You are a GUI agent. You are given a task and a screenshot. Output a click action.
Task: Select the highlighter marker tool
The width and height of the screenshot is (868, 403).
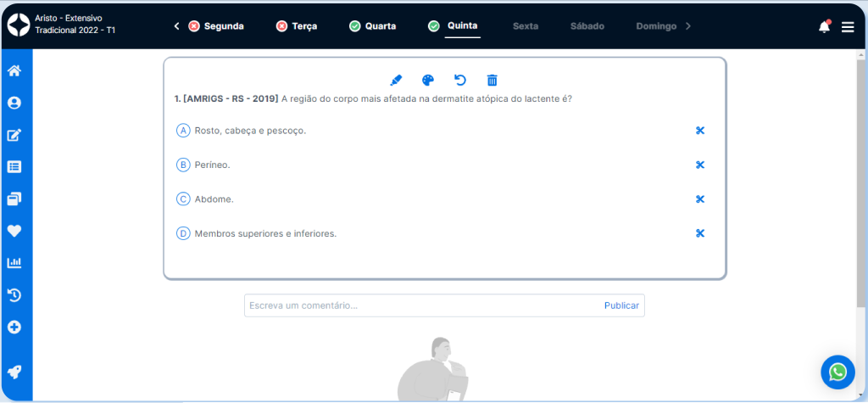click(396, 80)
